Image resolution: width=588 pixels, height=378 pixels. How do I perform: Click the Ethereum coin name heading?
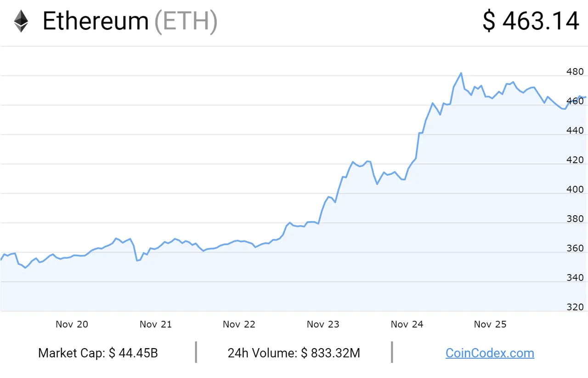[96, 21]
